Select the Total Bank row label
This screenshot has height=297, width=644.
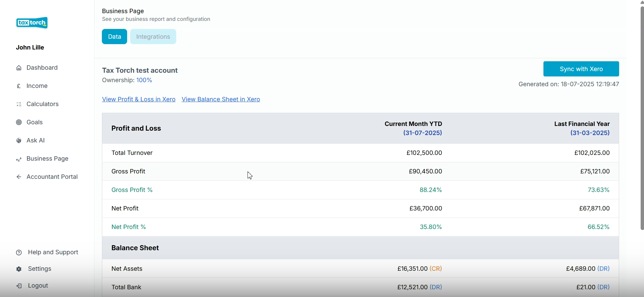[x=126, y=288]
